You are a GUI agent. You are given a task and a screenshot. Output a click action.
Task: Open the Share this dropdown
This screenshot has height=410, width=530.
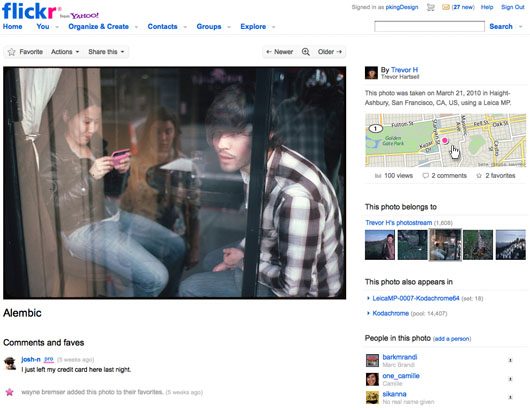106,52
